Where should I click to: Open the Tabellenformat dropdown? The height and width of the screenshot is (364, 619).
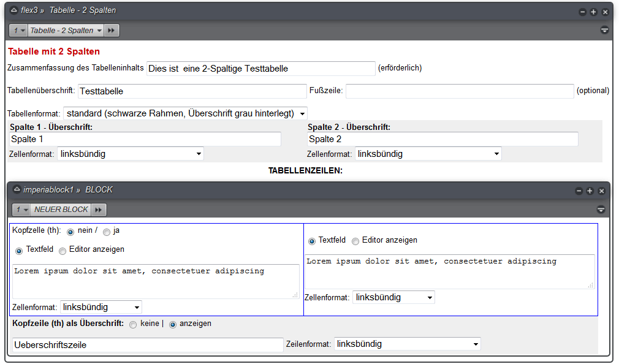(x=185, y=114)
